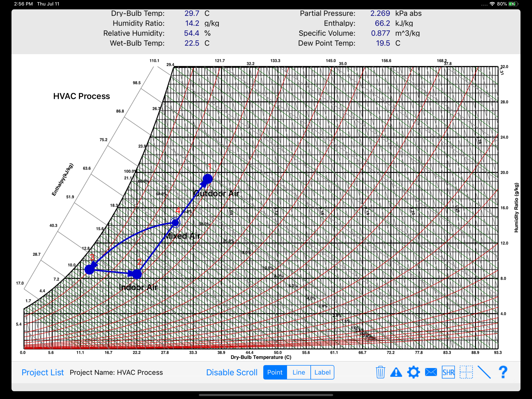This screenshot has height=399, width=532.
Task: Tap the SHR sensible heat ratio icon
Action: [x=448, y=372]
